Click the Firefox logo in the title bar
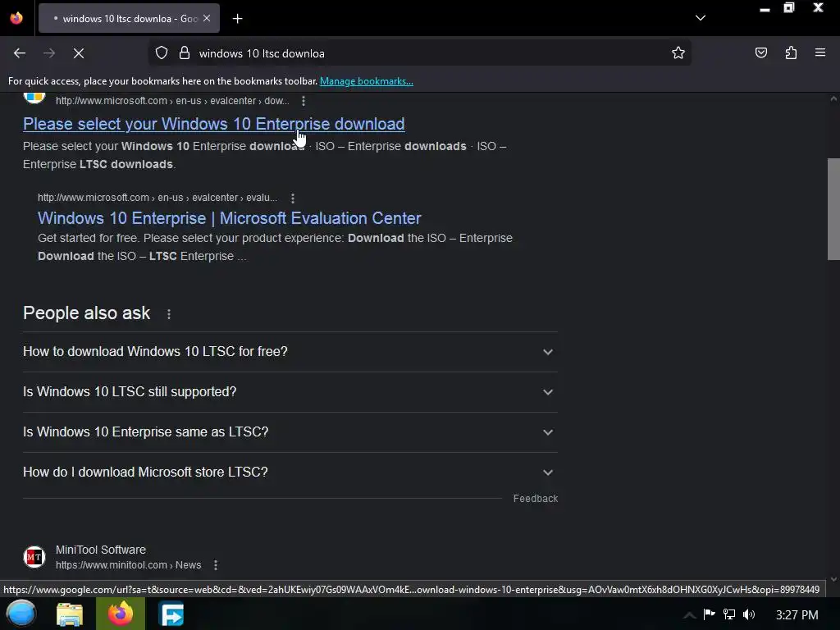This screenshot has width=840, height=630. [x=16, y=18]
